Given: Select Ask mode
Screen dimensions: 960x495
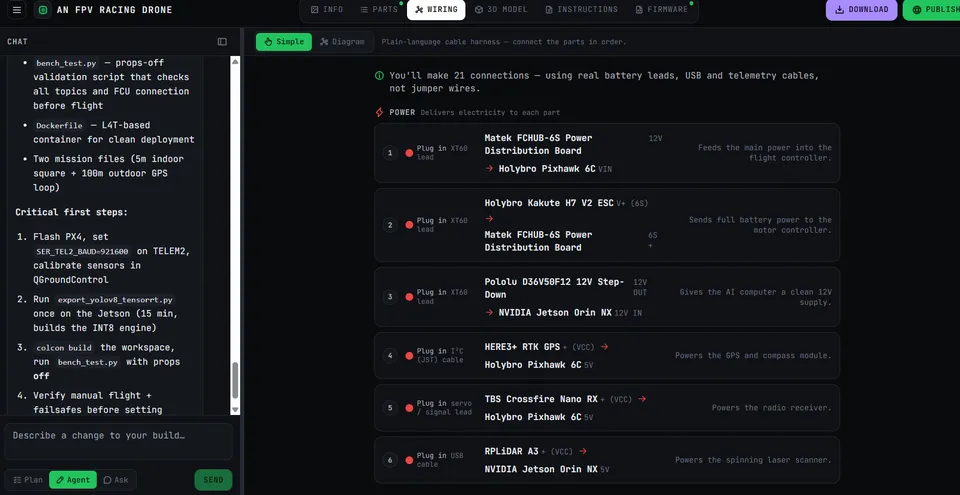Looking at the screenshot, I should (116, 480).
